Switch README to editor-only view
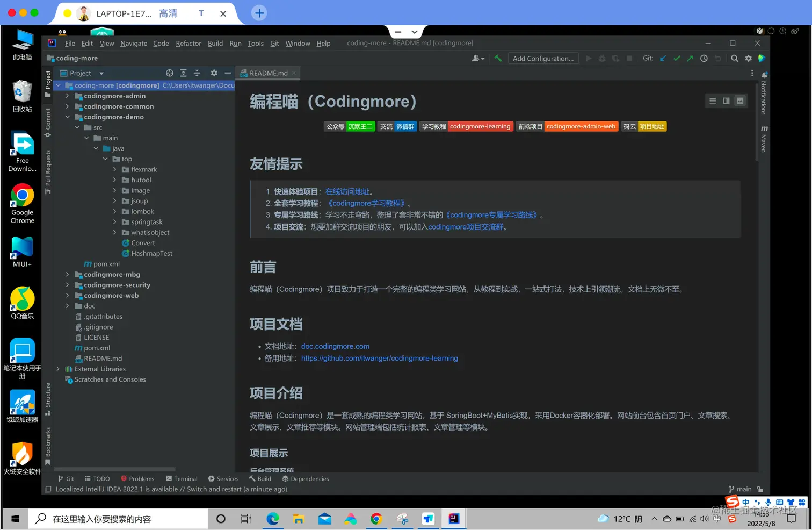Viewport: 812px width, 530px height. coord(713,101)
